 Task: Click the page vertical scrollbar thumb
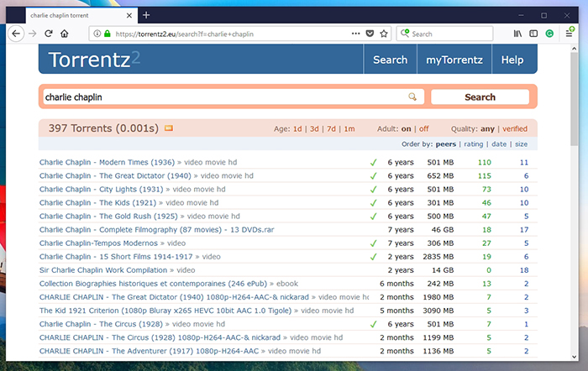(x=574, y=99)
